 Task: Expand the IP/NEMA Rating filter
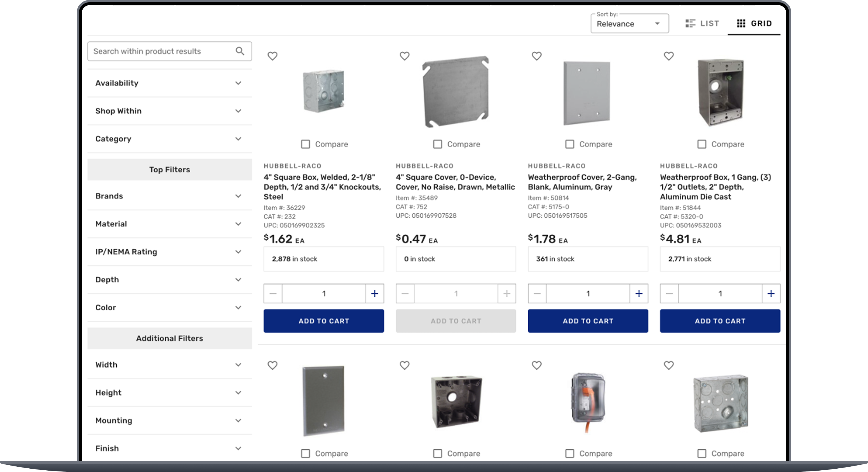click(170, 252)
